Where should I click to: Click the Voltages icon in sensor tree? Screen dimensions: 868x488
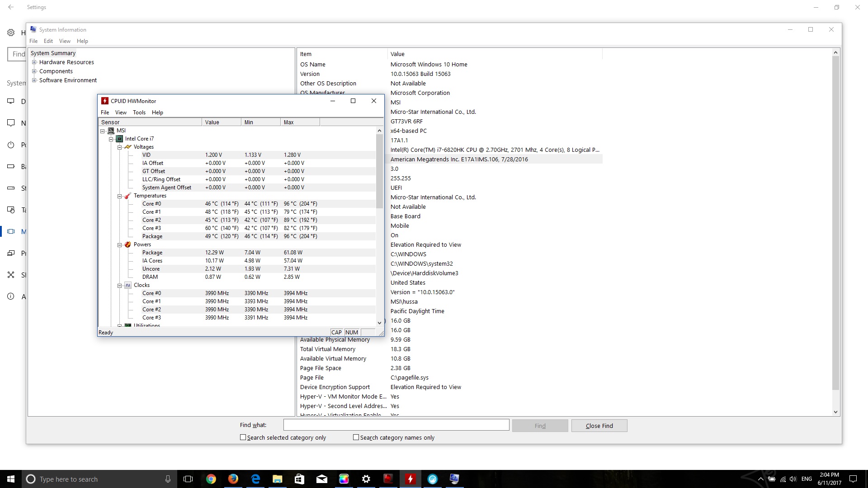tap(128, 147)
